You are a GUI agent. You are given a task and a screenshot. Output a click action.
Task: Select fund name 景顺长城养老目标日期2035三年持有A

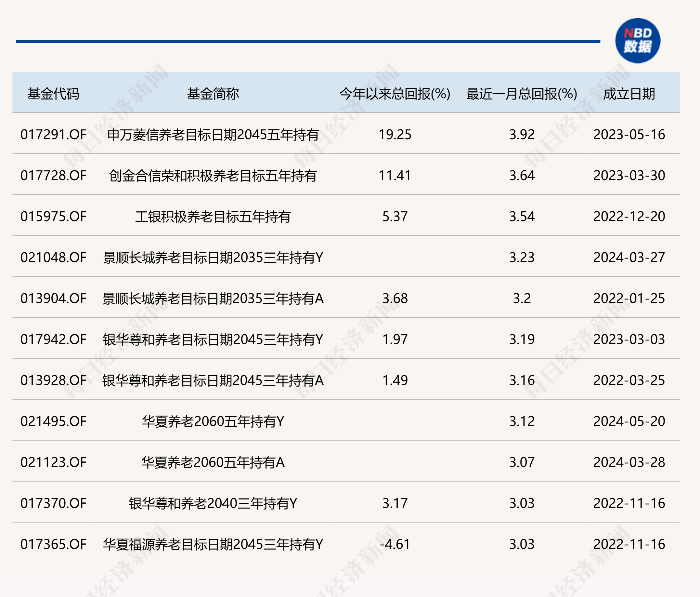tap(213, 298)
